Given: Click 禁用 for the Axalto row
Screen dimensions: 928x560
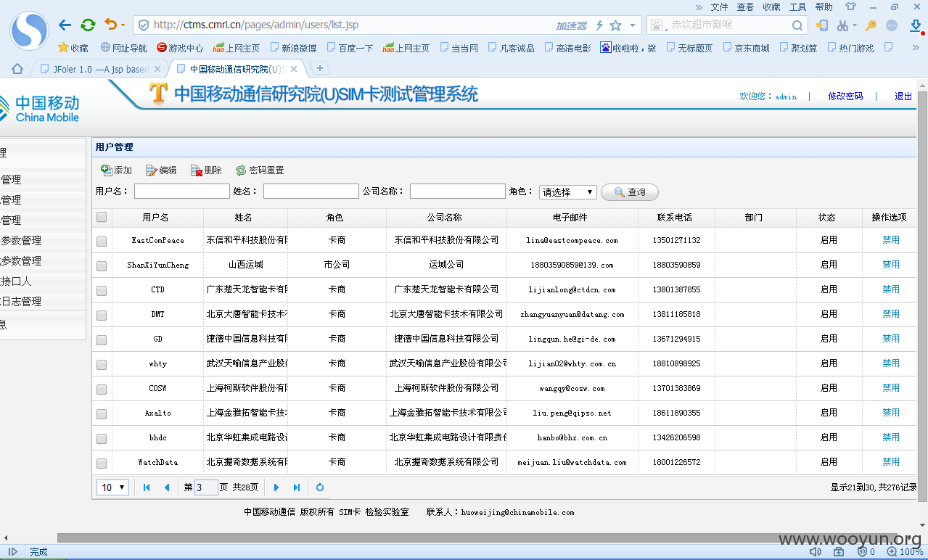Looking at the screenshot, I should [890, 413].
